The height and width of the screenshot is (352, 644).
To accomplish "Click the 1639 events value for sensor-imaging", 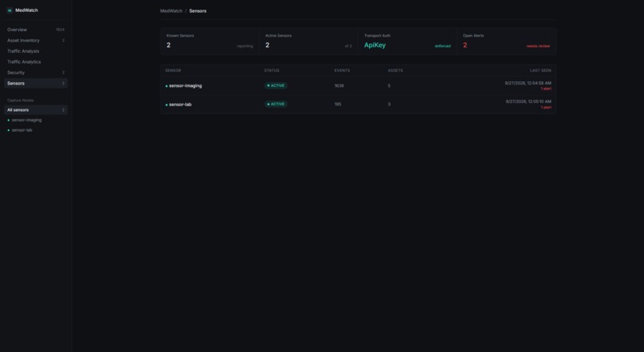I will coord(339,85).
